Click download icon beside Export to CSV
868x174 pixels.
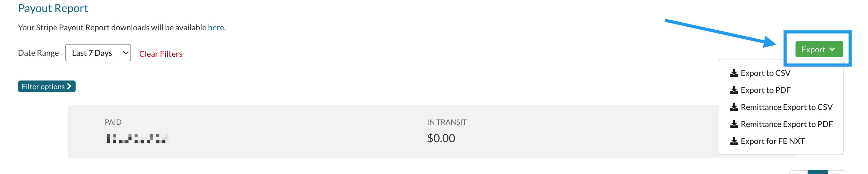pyautogui.click(x=734, y=73)
